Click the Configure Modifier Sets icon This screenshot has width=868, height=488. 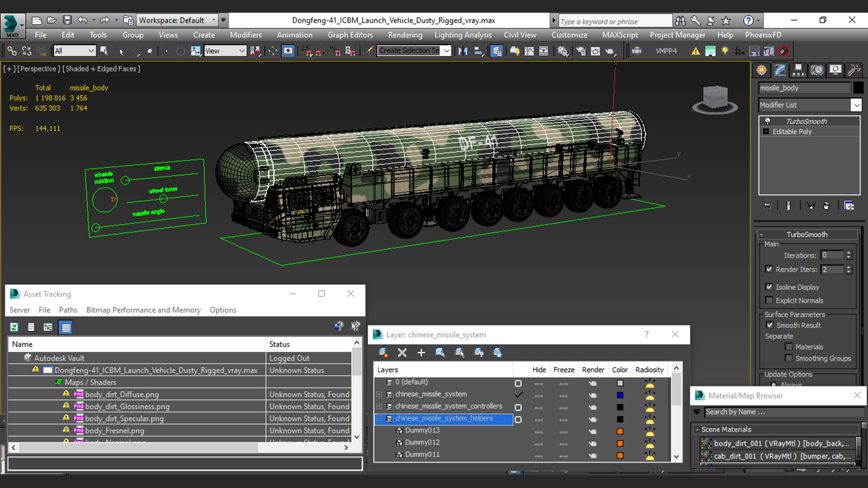point(849,206)
